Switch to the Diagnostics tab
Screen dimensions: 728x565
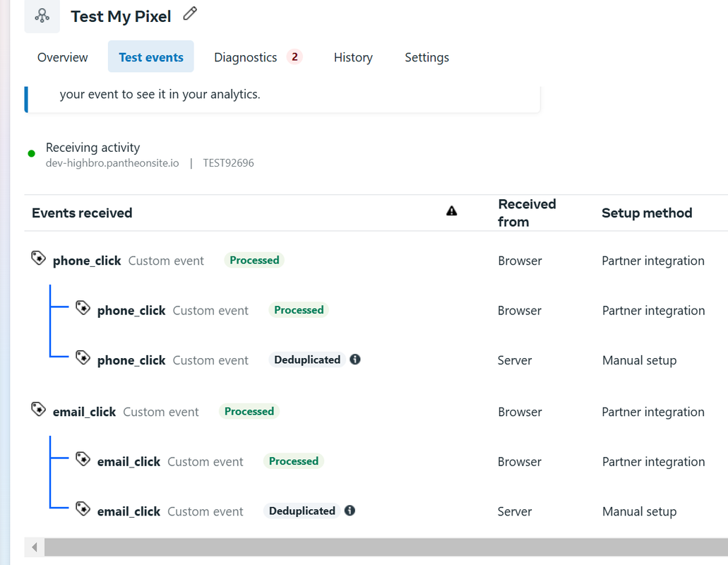point(246,57)
